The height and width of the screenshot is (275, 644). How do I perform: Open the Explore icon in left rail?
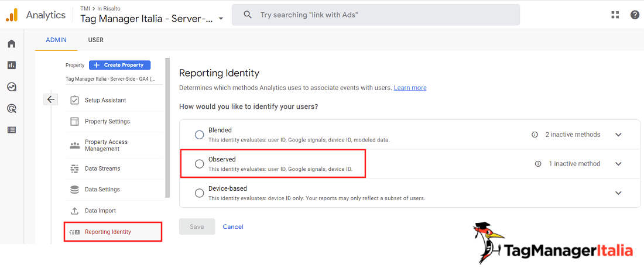coord(12,87)
